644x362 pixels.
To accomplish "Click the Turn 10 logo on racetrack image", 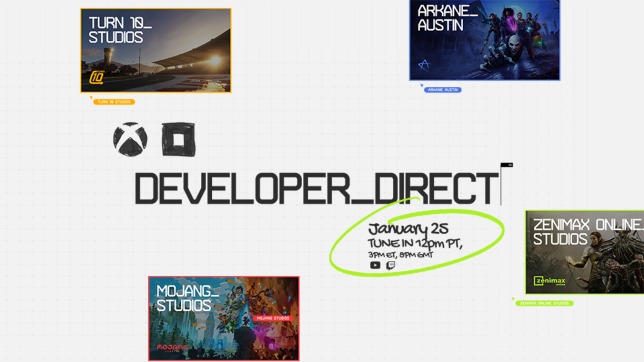I will [96, 77].
